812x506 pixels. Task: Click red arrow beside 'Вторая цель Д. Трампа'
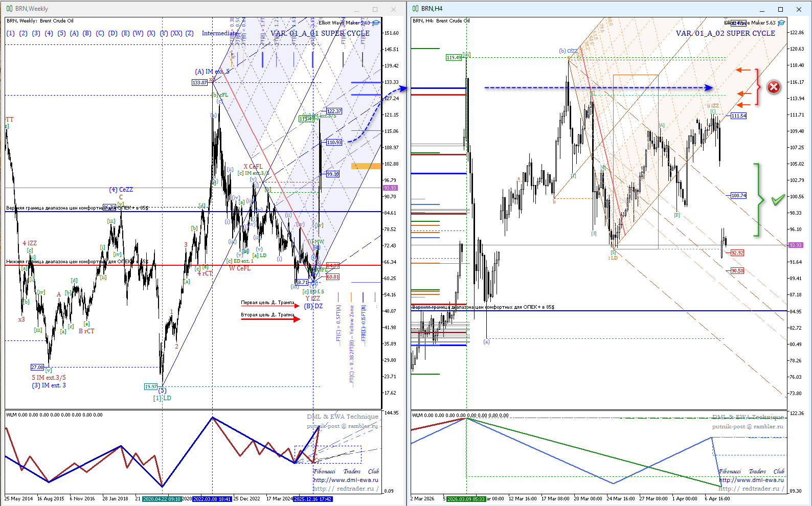pos(297,319)
